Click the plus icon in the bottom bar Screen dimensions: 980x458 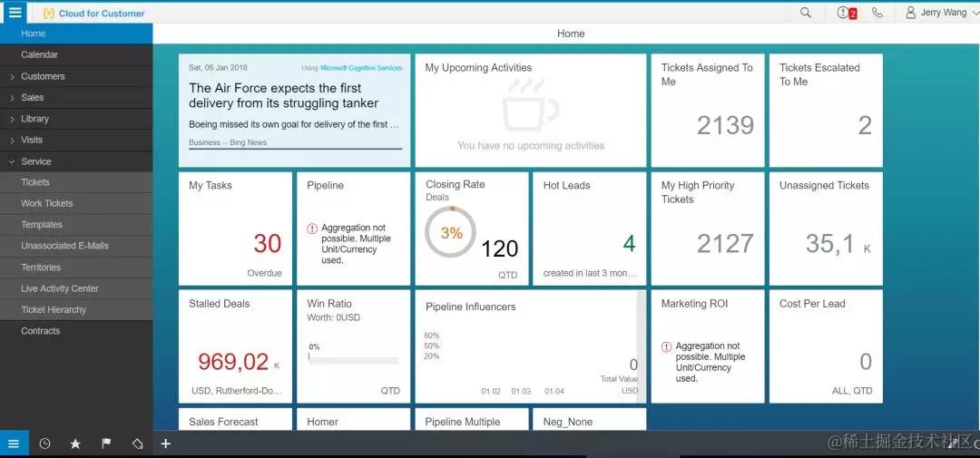[166, 443]
